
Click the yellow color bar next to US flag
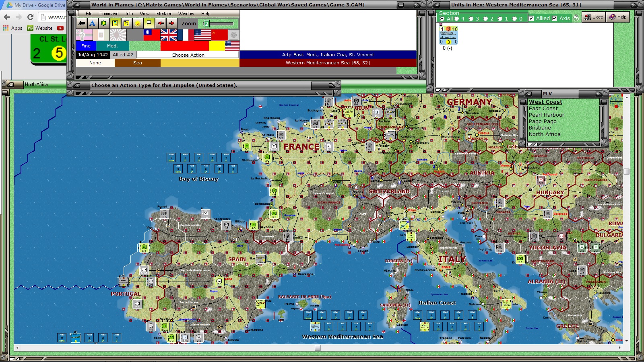coord(217,46)
